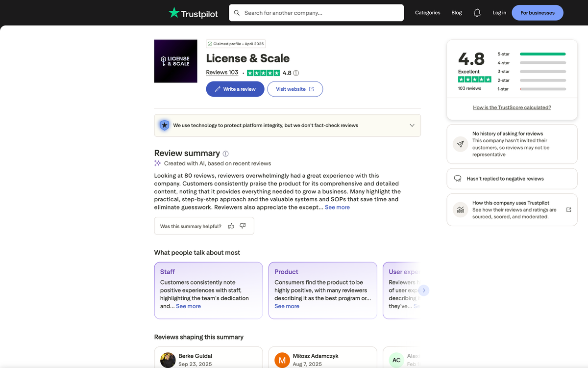Open the notifications bell
588x368 pixels.
tap(477, 13)
